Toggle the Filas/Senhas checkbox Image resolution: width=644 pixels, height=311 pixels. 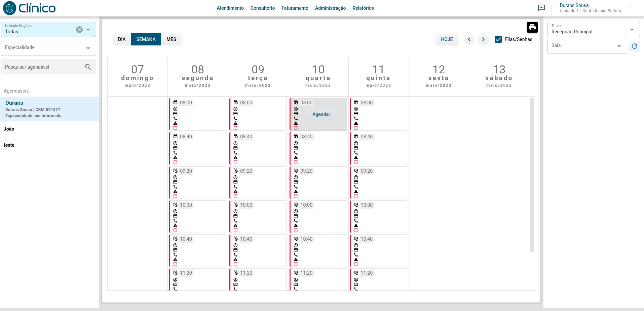(x=498, y=39)
